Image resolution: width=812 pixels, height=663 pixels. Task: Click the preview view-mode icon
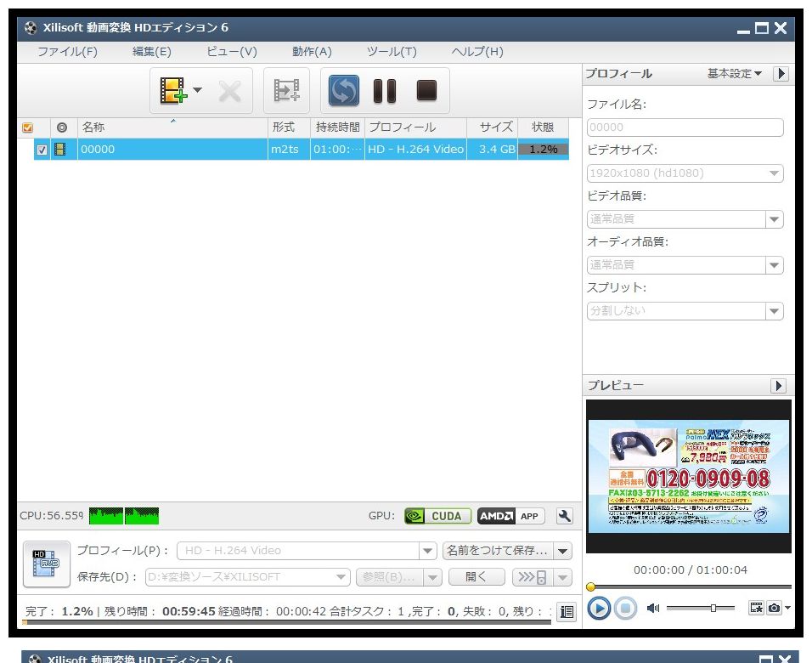tap(756, 608)
